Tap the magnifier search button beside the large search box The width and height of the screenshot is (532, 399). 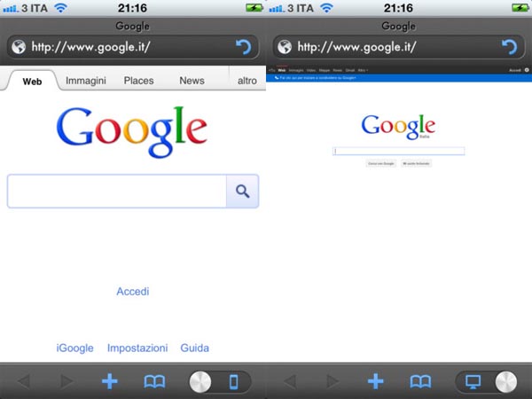[x=242, y=191]
